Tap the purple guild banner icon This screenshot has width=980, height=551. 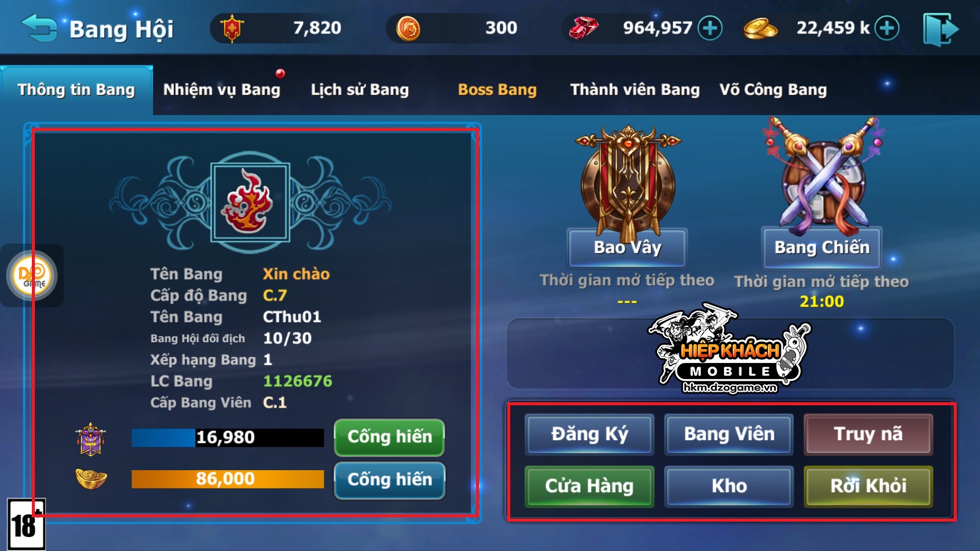click(x=91, y=438)
